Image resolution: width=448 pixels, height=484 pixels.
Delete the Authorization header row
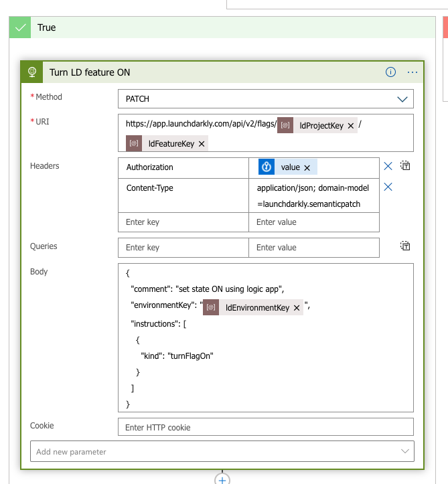(388, 167)
